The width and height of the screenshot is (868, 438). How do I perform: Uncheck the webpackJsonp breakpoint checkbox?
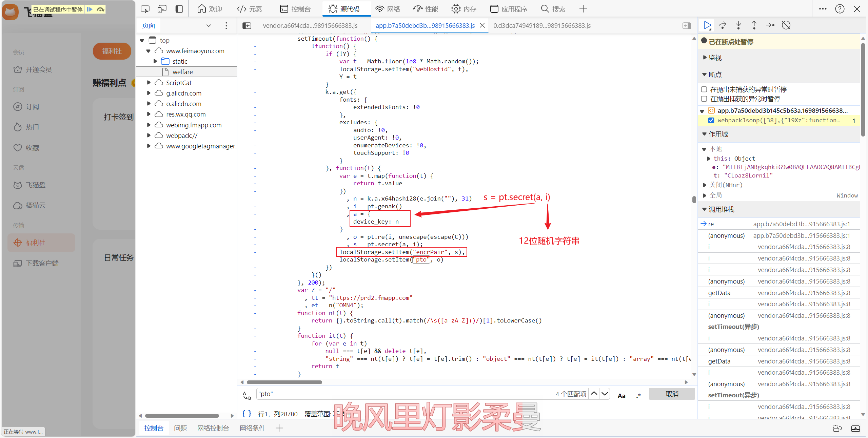coord(711,121)
